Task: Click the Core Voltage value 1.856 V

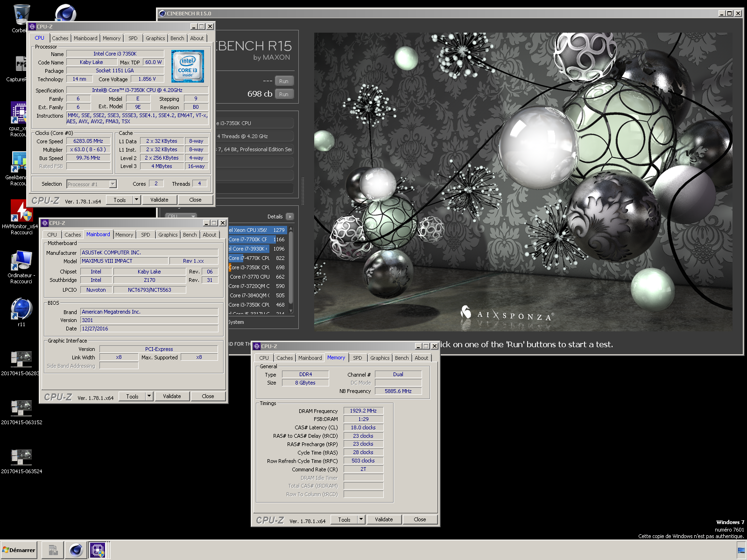Action: 147,79
